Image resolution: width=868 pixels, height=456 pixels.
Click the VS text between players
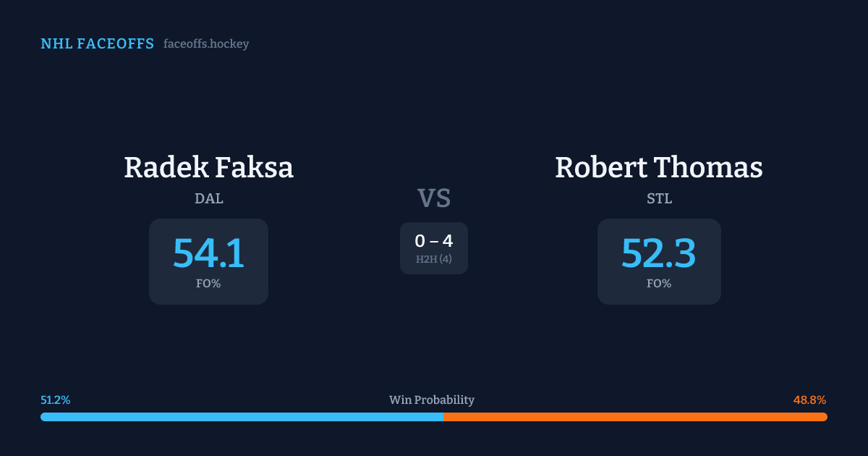434,198
